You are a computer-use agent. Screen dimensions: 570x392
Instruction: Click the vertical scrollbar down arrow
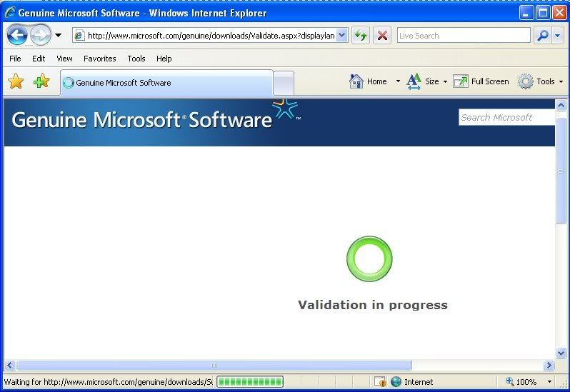561,353
